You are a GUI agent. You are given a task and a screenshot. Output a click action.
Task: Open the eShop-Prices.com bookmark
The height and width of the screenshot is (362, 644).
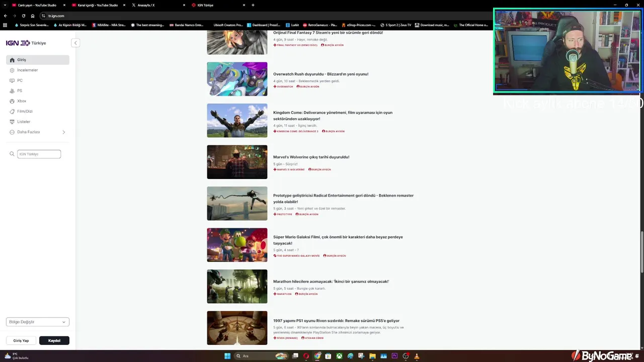tap(358, 25)
